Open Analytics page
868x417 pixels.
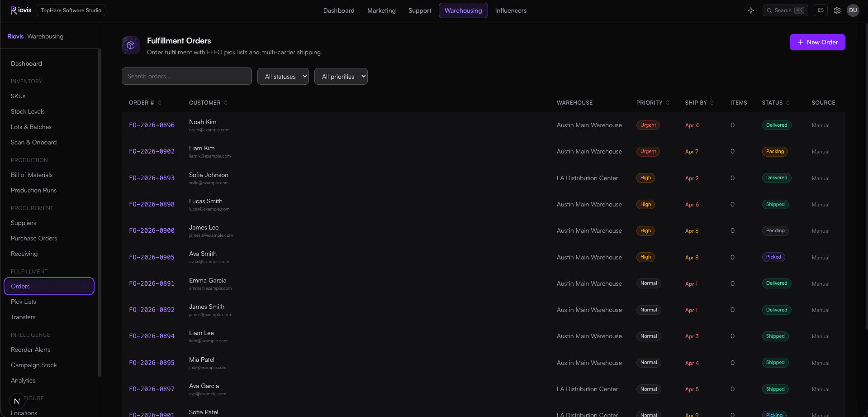(x=49, y=381)
